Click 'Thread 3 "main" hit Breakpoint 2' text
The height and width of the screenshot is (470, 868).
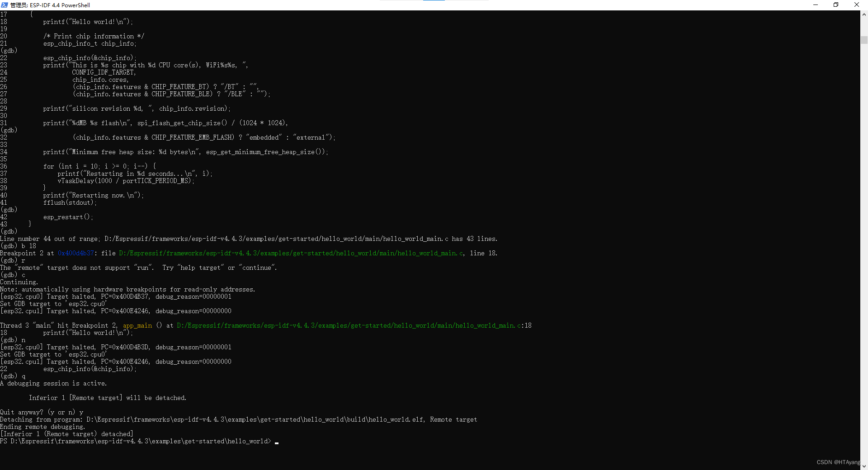[x=59, y=325]
